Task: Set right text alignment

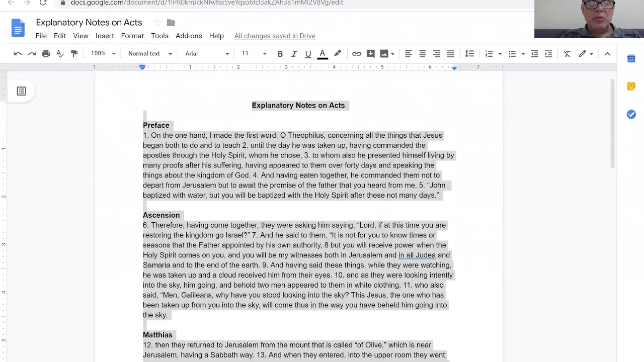Action: (437, 54)
